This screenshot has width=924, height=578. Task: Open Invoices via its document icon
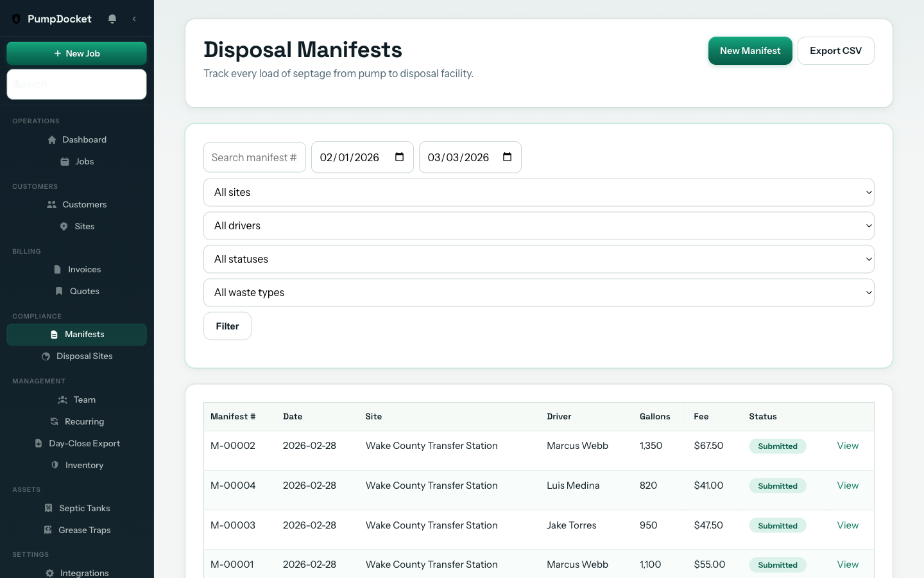point(58,269)
